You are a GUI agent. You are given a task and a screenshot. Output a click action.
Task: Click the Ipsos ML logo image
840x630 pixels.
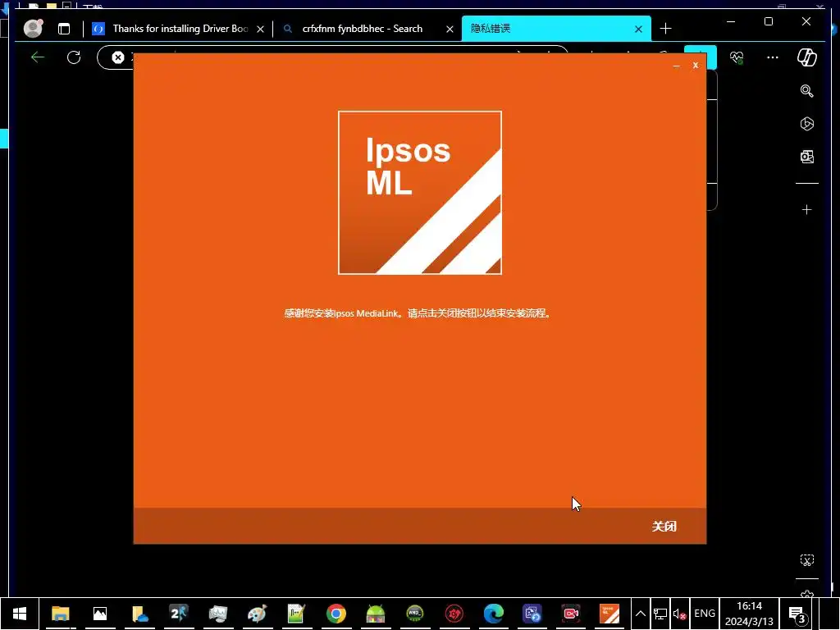(420, 193)
